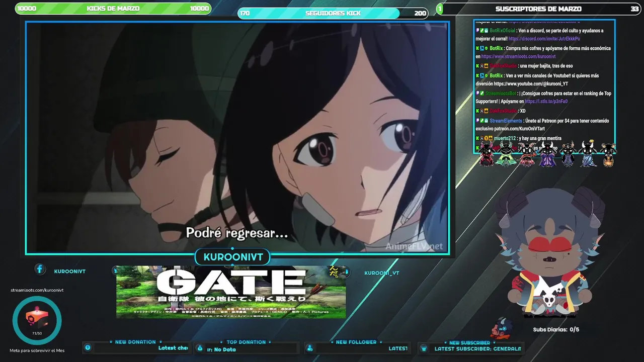Click the Seguidores Kick progress bar
644x362 pixels.
pyautogui.click(x=333, y=13)
